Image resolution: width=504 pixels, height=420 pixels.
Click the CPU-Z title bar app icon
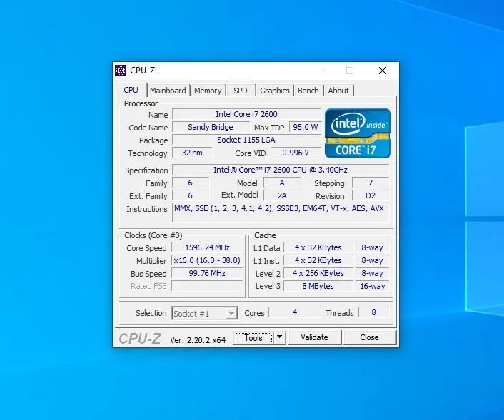pos(121,71)
